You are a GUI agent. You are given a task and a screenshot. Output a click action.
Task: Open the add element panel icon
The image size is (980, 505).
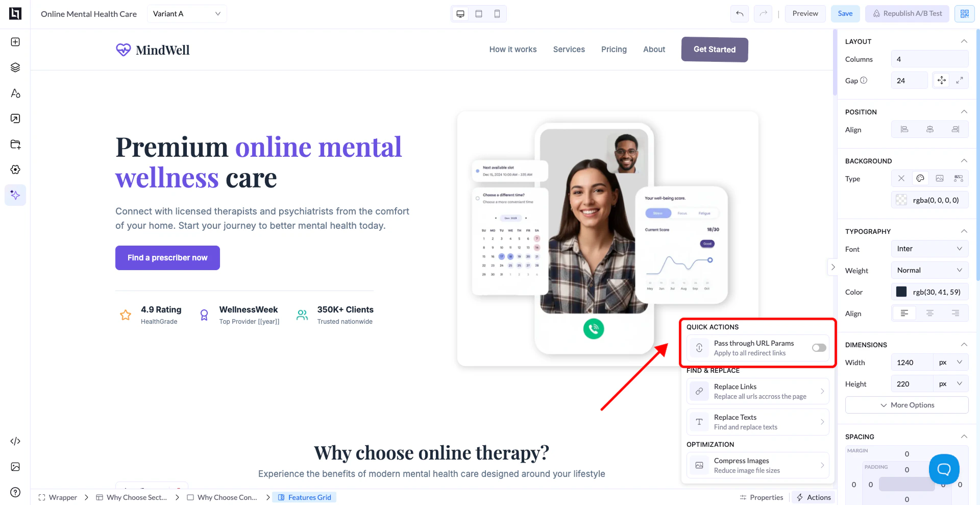pyautogui.click(x=15, y=42)
